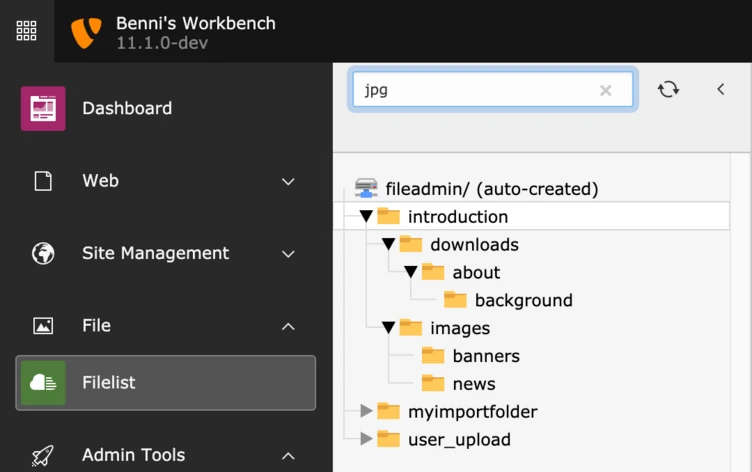The width and height of the screenshot is (752, 472).
Task: Select the introduction folder label
Action: click(458, 217)
